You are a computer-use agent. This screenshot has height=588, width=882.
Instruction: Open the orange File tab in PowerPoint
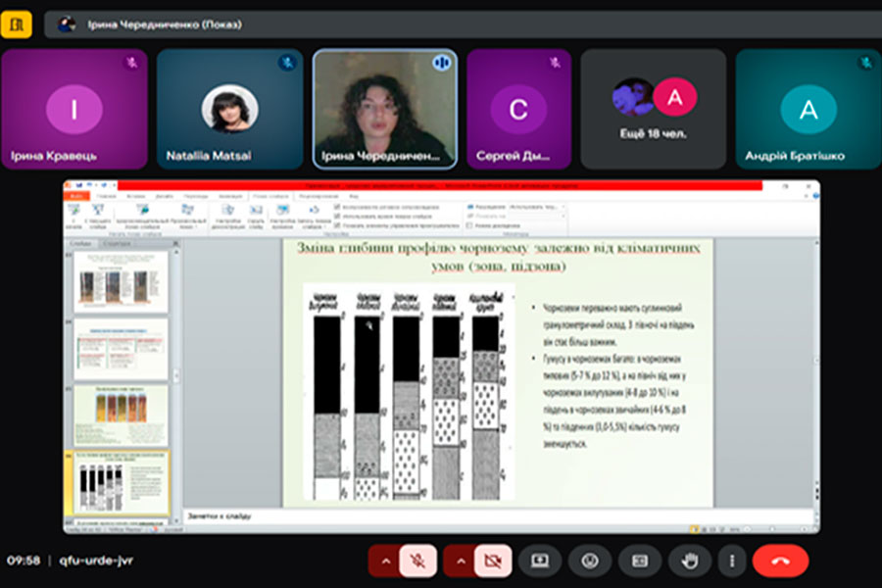click(x=75, y=196)
